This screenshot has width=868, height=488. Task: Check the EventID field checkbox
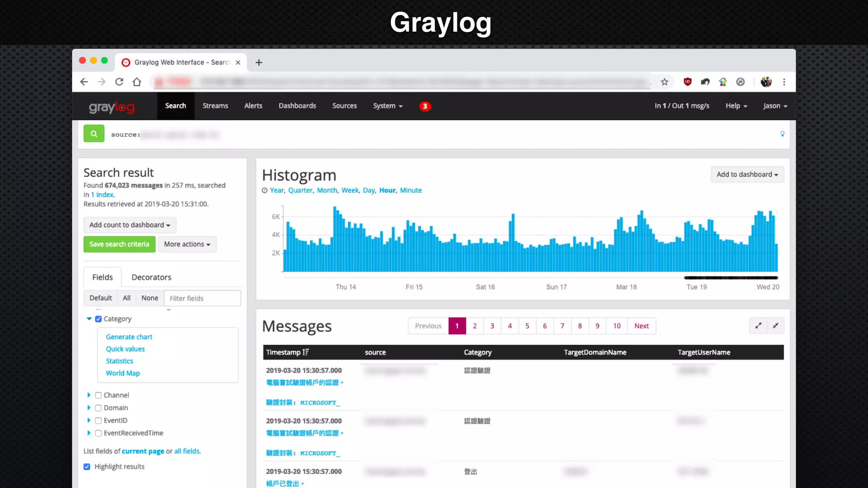[98, 421]
